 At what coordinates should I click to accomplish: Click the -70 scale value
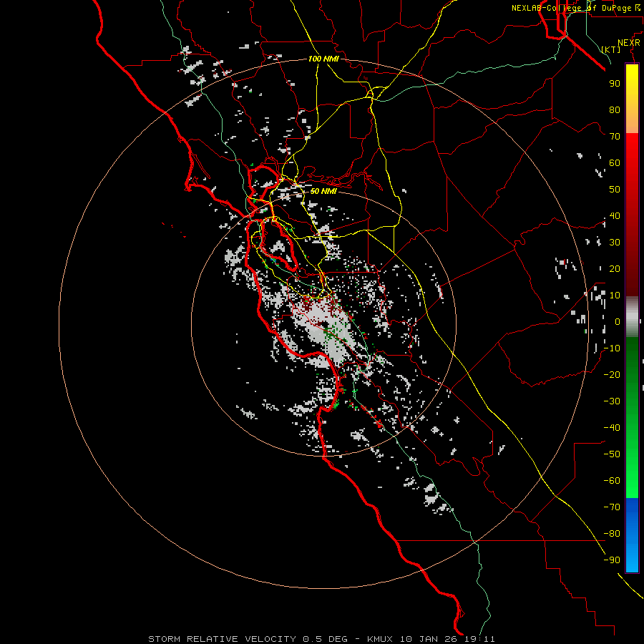[x=612, y=507]
